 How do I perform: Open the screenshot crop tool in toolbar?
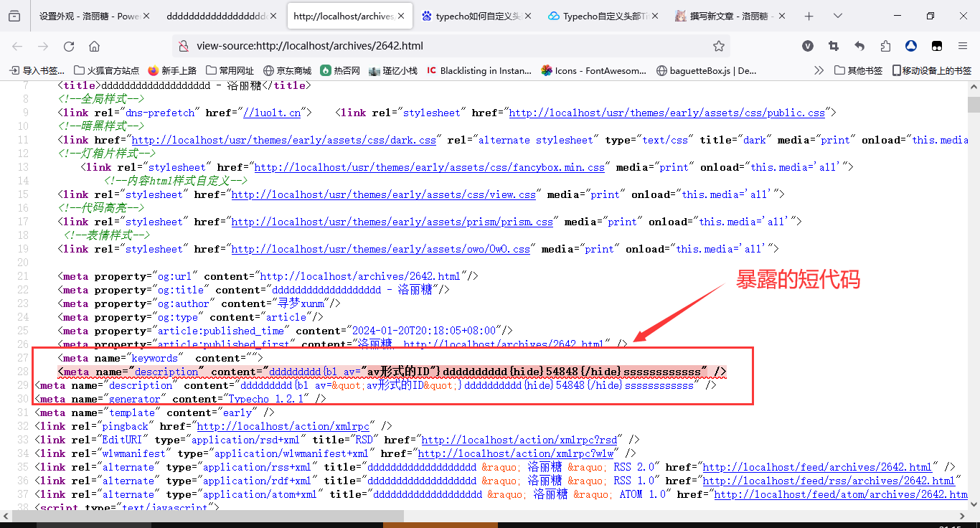point(834,46)
